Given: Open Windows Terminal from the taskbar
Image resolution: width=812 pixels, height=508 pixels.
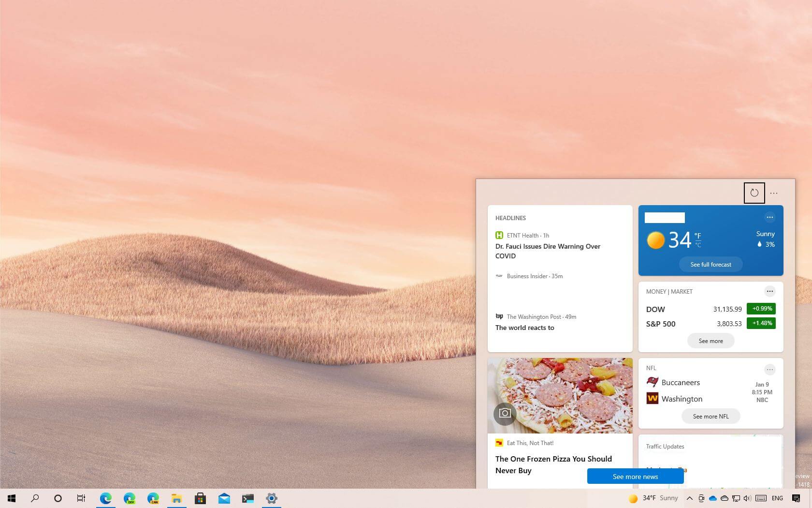Looking at the screenshot, I should pos(248,498).
